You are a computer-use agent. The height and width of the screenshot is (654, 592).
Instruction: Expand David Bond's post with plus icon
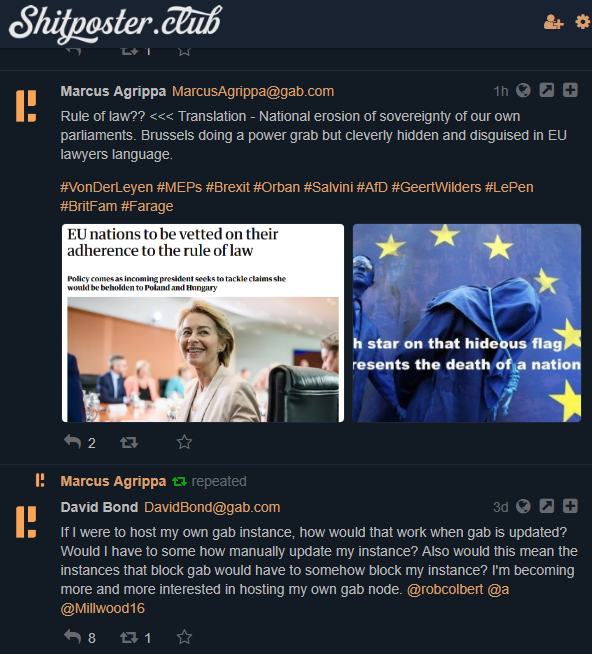click(570, 506)
